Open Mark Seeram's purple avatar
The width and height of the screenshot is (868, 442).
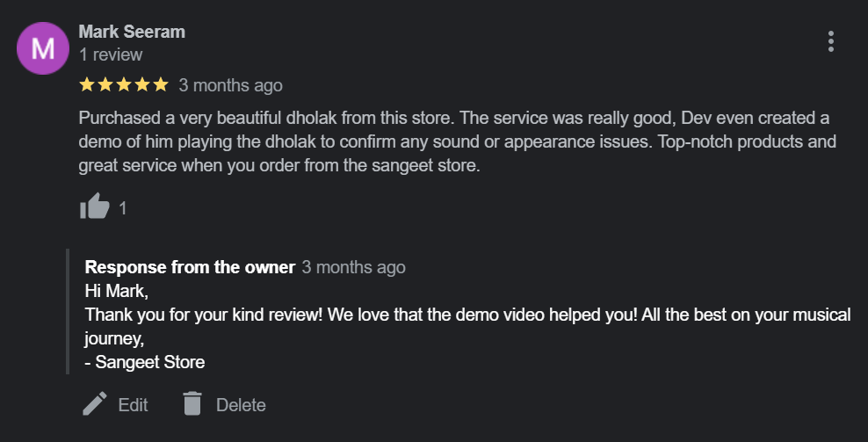click(x=42, y=48)
